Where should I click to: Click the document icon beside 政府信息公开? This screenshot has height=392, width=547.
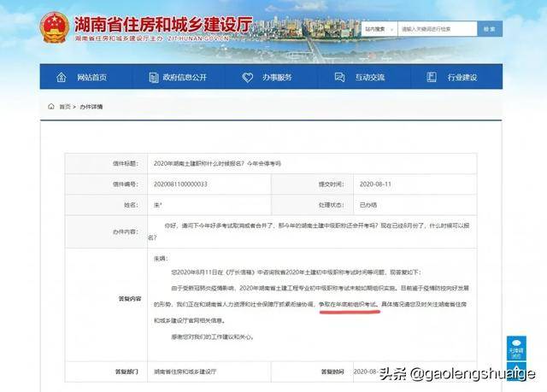(x=154, y=78)
